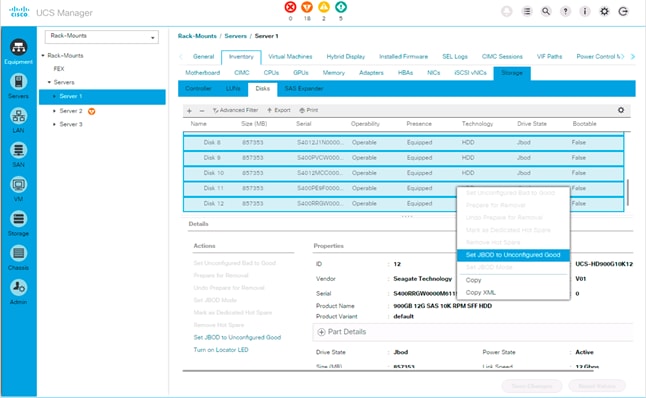Open the Motherboard sub-tab
646x398 pixels.
pos(203,73)
